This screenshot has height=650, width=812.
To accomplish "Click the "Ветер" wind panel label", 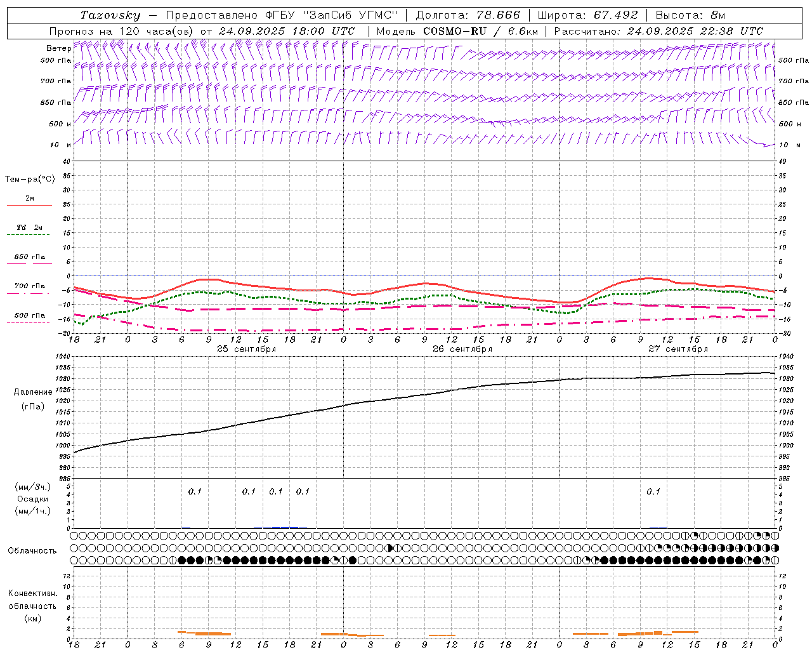I will click(x=58, y=48).
